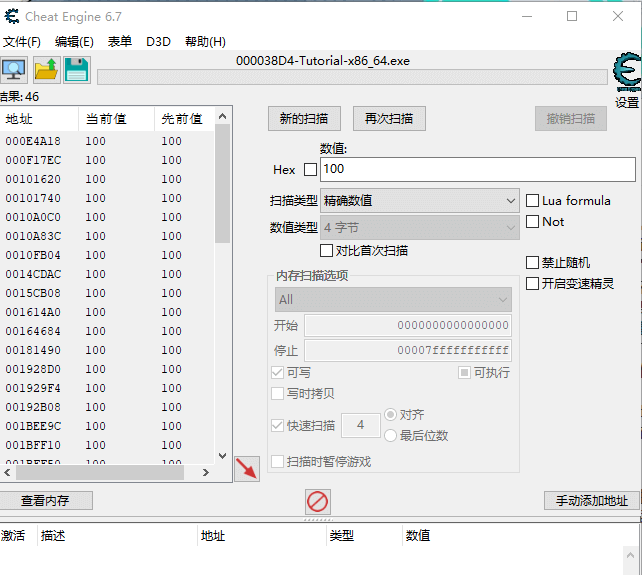The image size is (642, 575).
Task: Open the 文件(F) menu
Action: coord(22,42)
